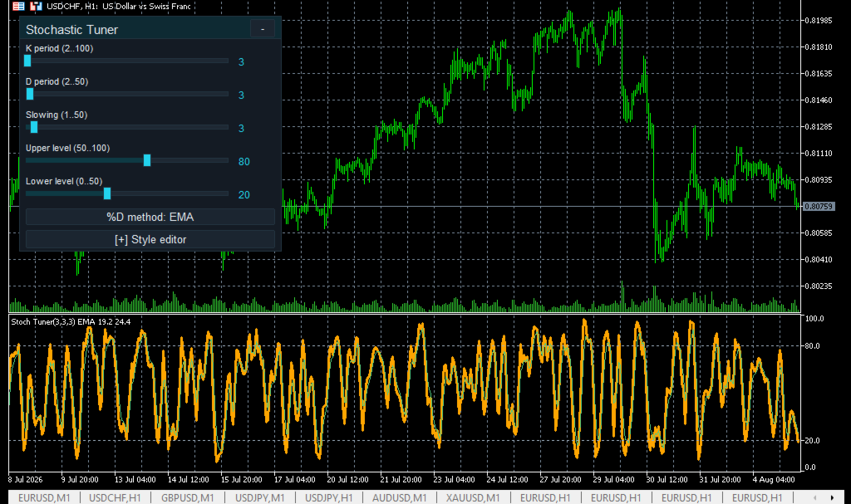
Task: Click the current price label 0.80759
Action: coord(819,206)
